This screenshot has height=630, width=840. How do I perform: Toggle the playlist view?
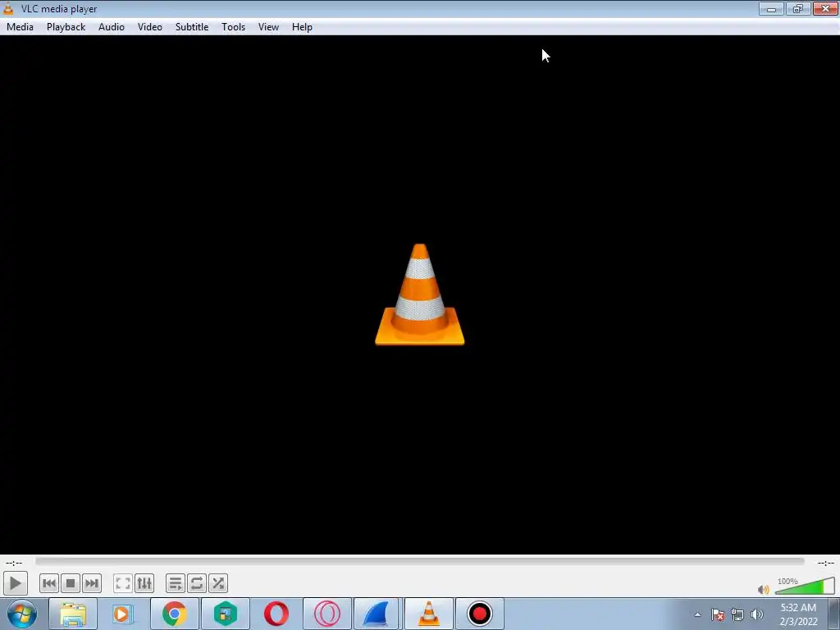tap(176, 583)
